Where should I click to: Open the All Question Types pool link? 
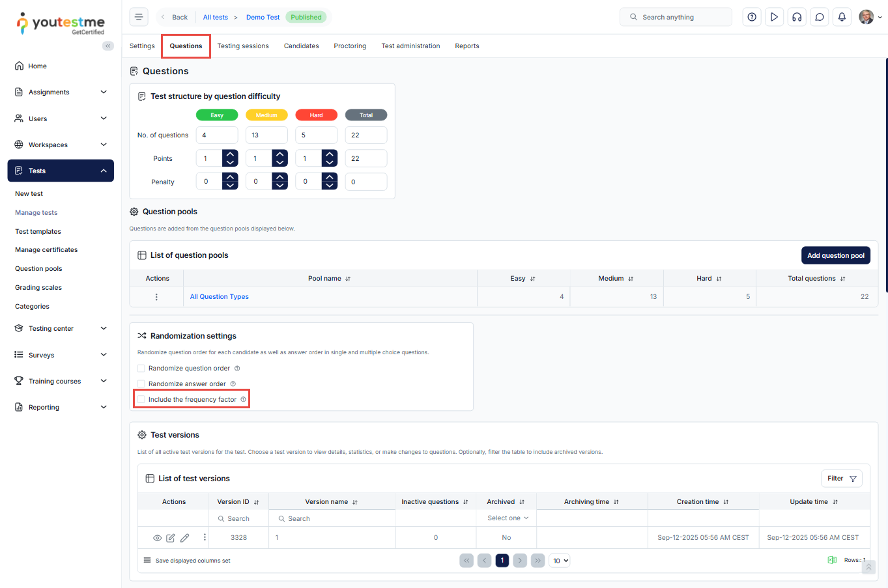point(219,297)
